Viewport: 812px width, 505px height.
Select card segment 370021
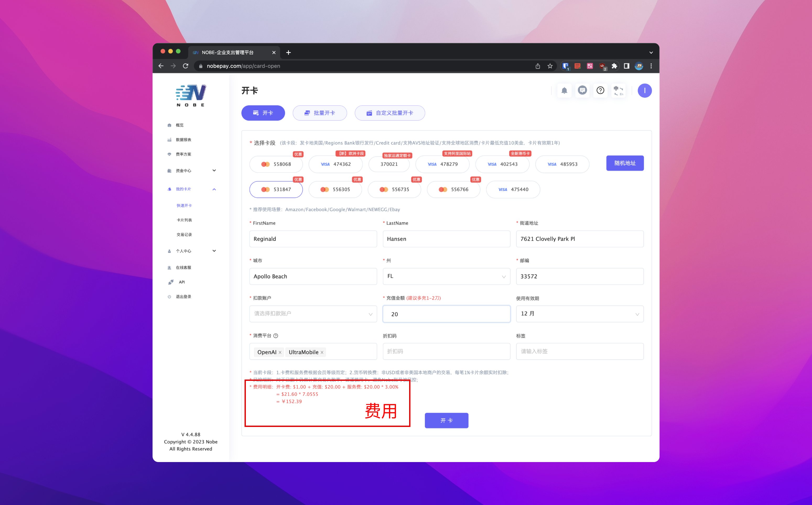(389, 164)
